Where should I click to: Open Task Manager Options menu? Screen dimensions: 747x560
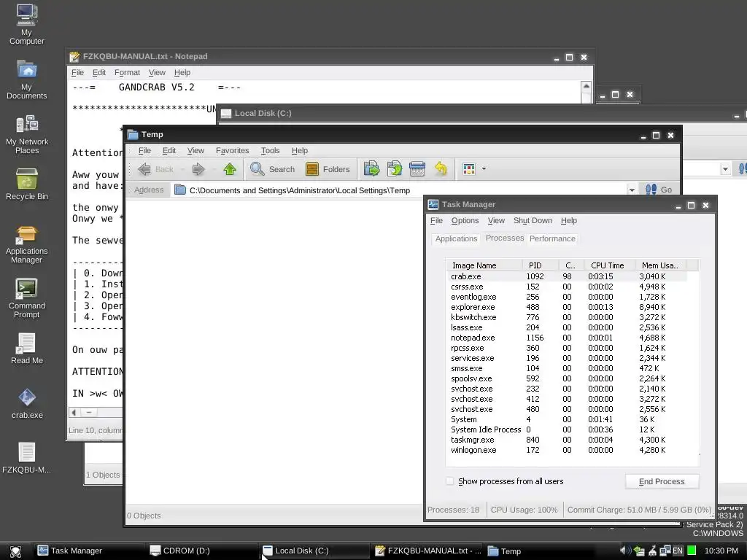[x=465, y=220]
